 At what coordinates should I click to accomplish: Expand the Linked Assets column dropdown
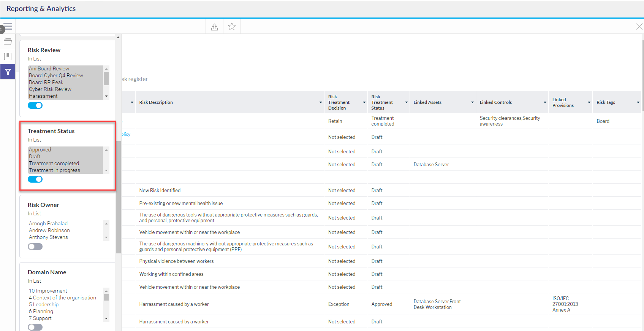click(472, 102)
